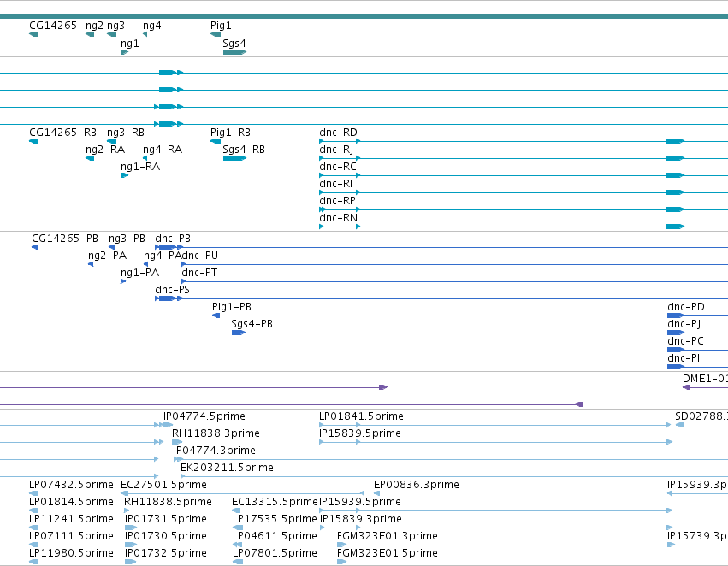Click the LP07432.5prime EST label
This screenshot has width=728, height=566.
pyautogui.click(x=71, y=485)
